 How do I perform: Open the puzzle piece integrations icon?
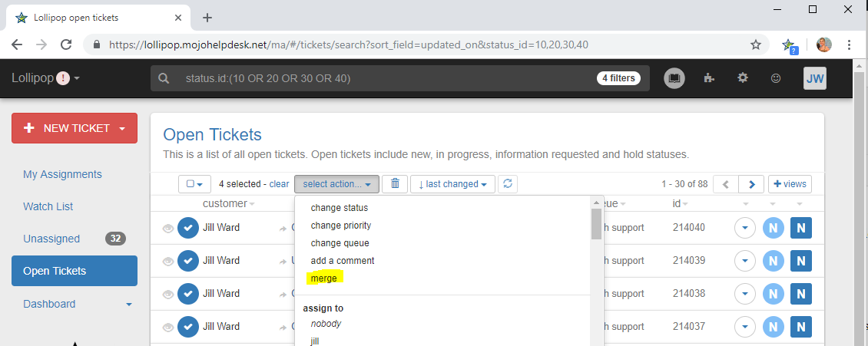pos(710,78)
